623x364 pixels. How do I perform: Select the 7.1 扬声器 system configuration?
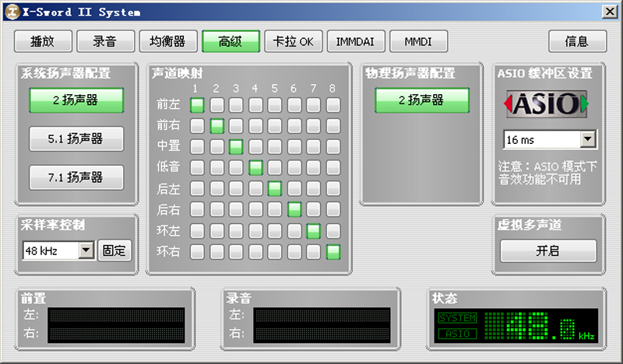[76, 177]
